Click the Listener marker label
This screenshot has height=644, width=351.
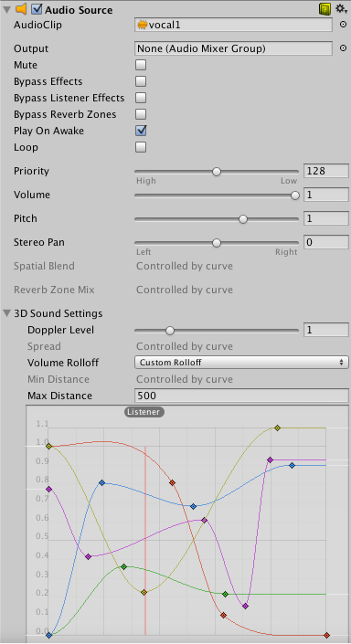pyautogui.click(x=144, y=412)
